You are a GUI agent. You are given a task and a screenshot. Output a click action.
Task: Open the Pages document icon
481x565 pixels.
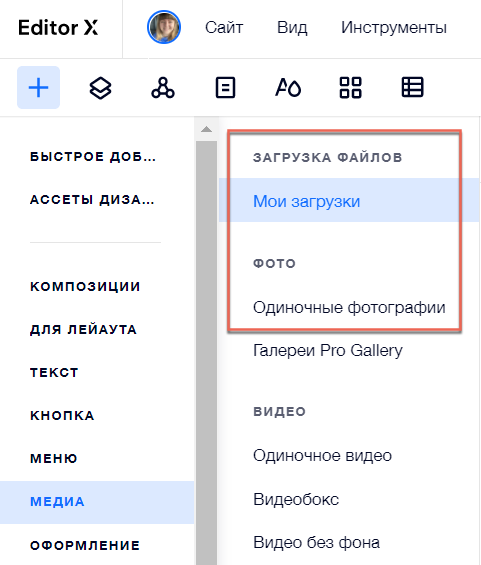pyautogui.click(x=226, y=88)
